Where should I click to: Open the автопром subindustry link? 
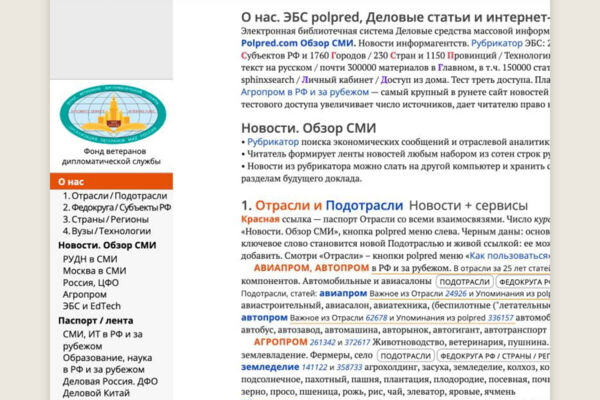[264, 317]
